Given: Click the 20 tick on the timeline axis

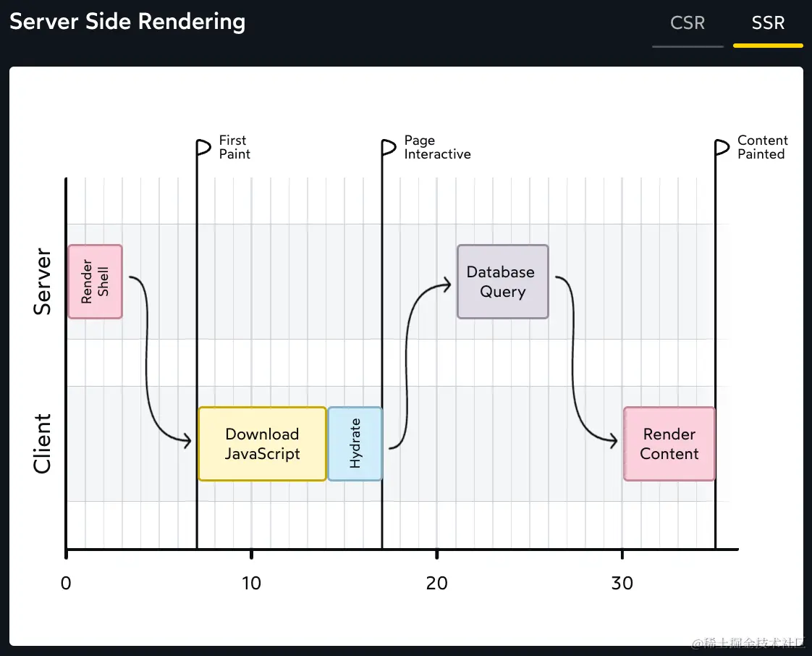Looking at the screenshot, I should 436,583.
